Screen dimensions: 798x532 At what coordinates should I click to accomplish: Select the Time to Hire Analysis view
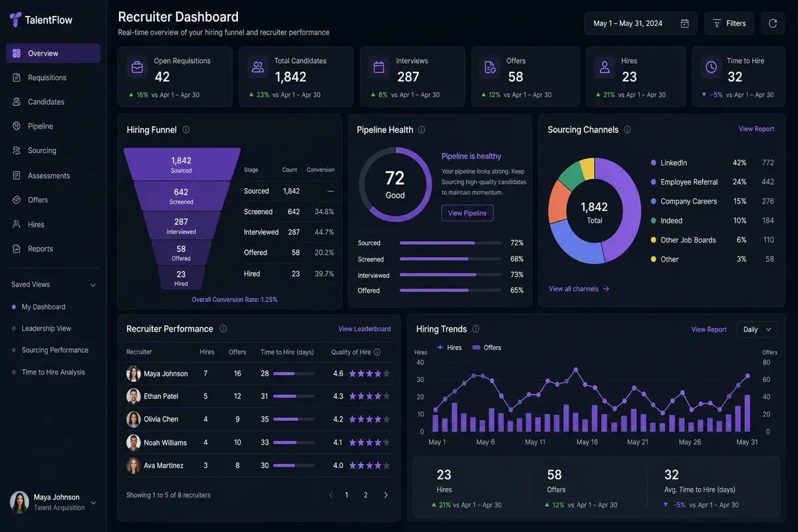[x=53, y=372]
